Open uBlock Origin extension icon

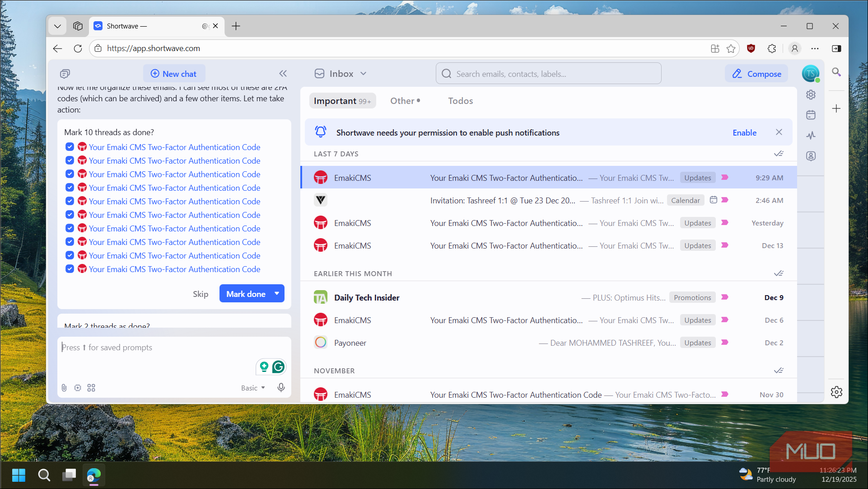click(751, 48)
